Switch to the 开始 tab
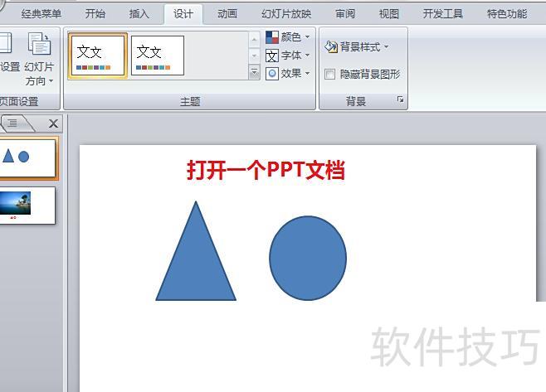This screenshot has width=546, height=392. [x=95, y=14]
